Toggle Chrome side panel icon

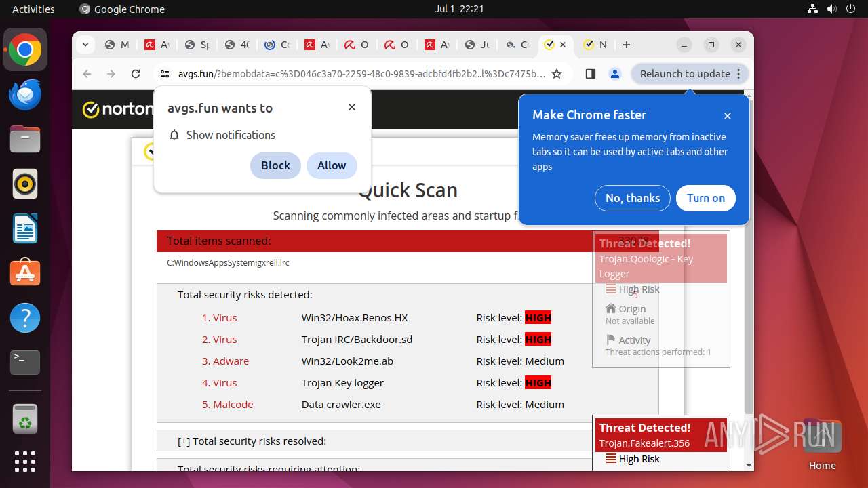click(590, 74)
